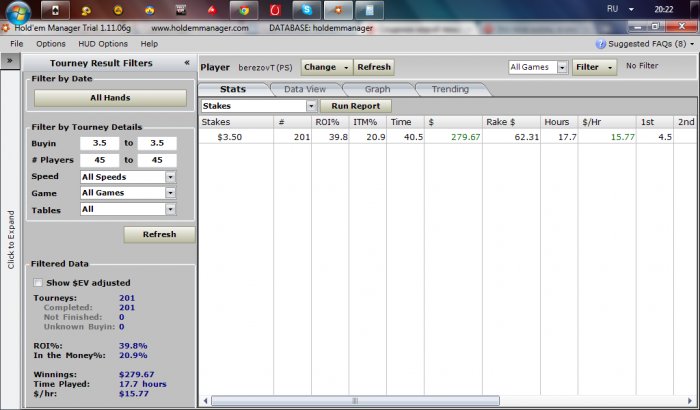Enable Show $EV adjusted checkbox

39,283
